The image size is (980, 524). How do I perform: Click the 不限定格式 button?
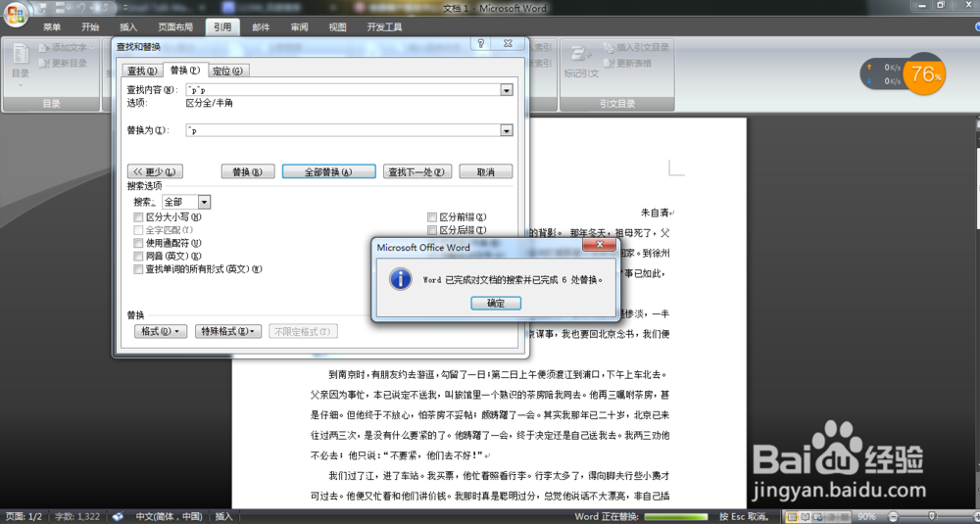[303, 332]
